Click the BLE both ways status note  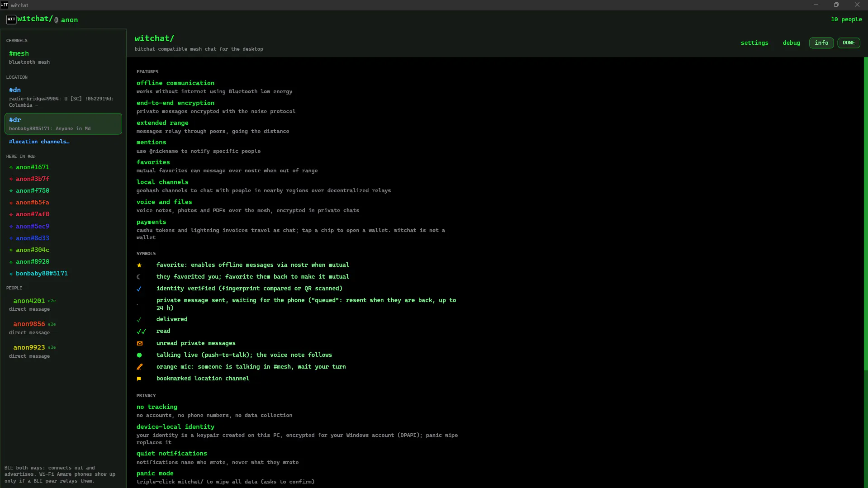pyautogui.click(x=60, y=474)
